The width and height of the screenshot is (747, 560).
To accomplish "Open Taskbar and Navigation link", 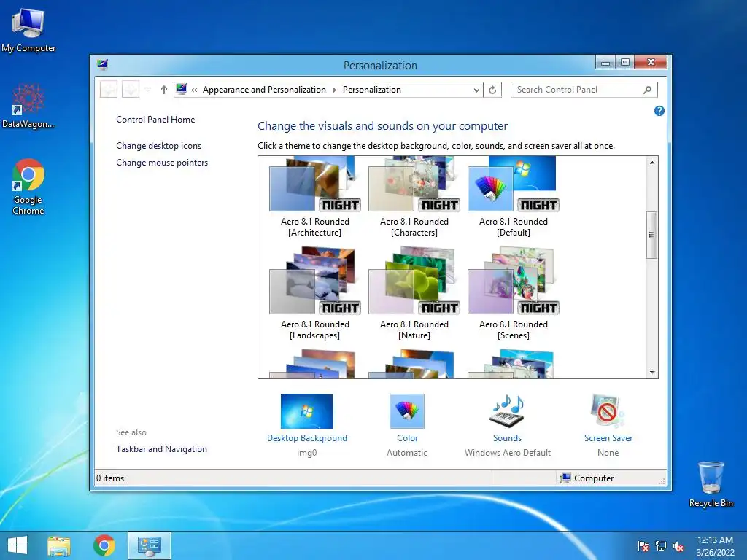I will [161, 449].
